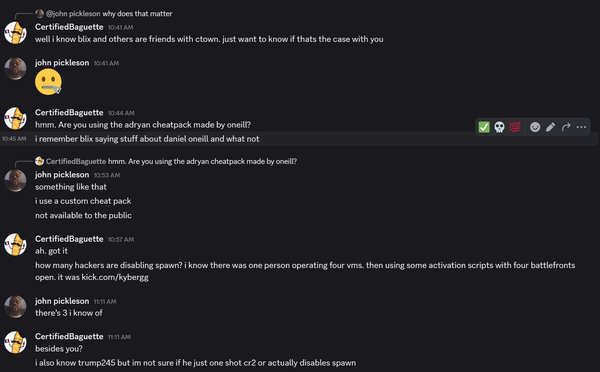The height and width of the screenshot is (372, 600).
Task: Edit message with the pencil icon
Action: pos(550,127)
